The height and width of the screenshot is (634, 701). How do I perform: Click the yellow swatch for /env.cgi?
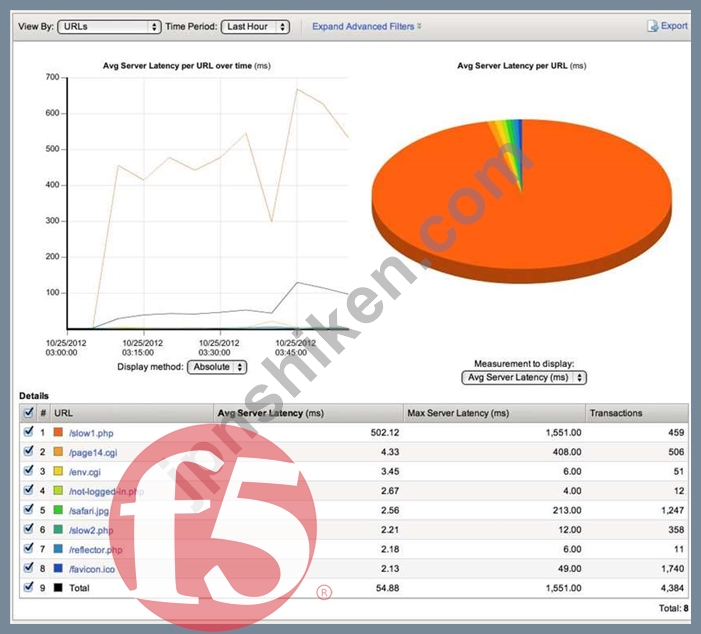(58, 471)
